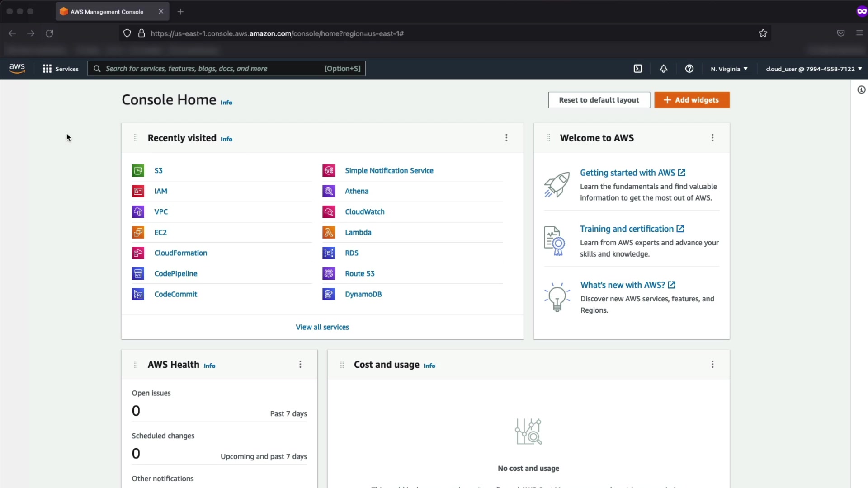Expand the N. Virginia region dropdown
The image size is (868, 488).
pyautogui.click(x=729, y=69)
